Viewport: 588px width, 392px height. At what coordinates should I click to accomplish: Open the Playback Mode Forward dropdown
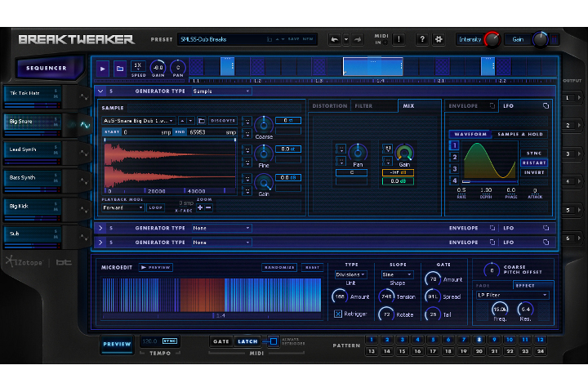pos(123,207)
